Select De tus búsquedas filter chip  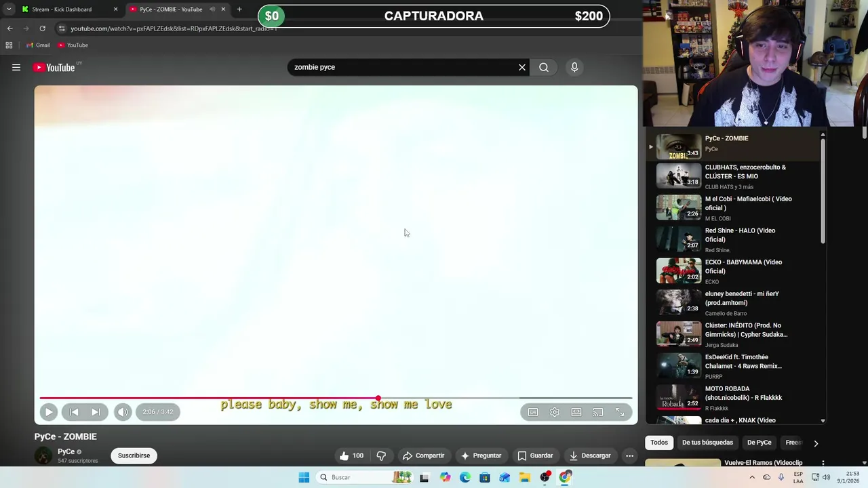(x=707, y=443)
